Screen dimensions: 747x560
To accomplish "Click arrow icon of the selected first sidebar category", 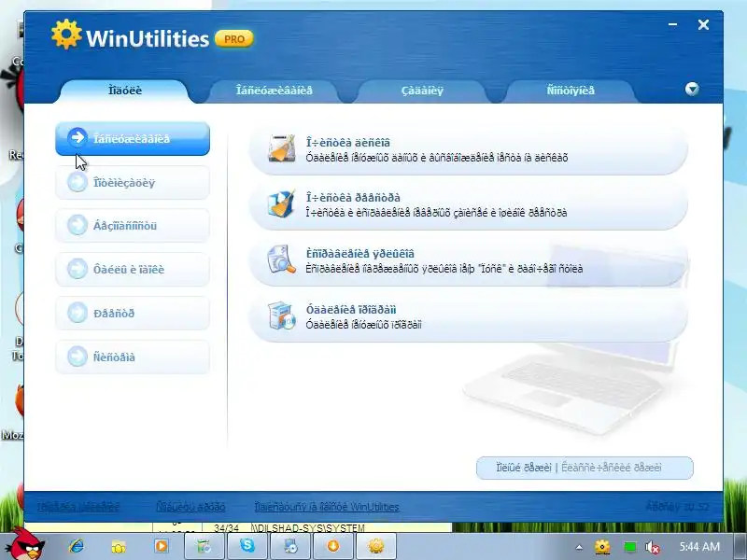I will (78, 137).
